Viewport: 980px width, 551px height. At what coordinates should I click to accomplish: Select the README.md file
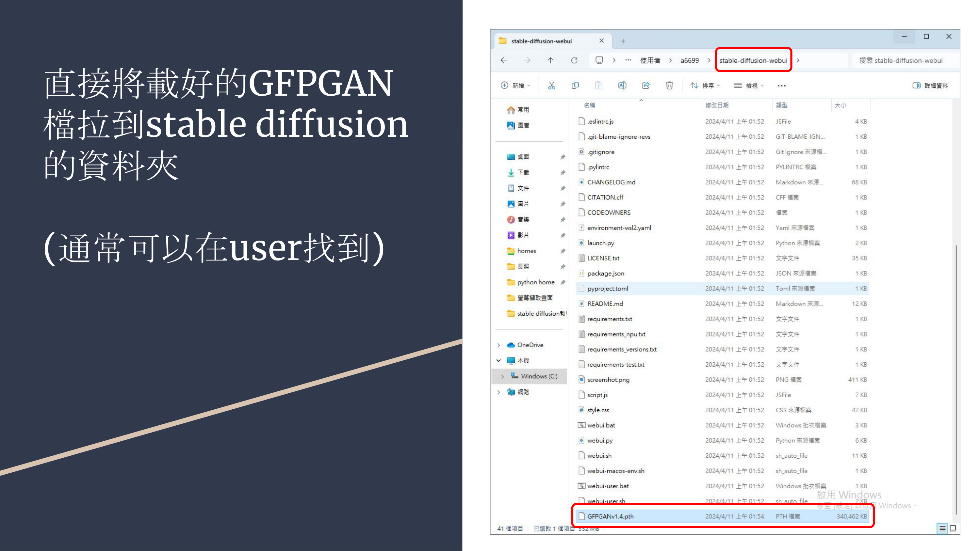tap(722, 304)
